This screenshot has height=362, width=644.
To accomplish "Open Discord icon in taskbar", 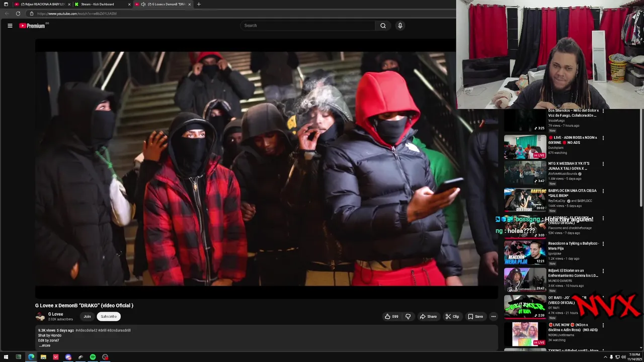I will (x=68, y=357).
